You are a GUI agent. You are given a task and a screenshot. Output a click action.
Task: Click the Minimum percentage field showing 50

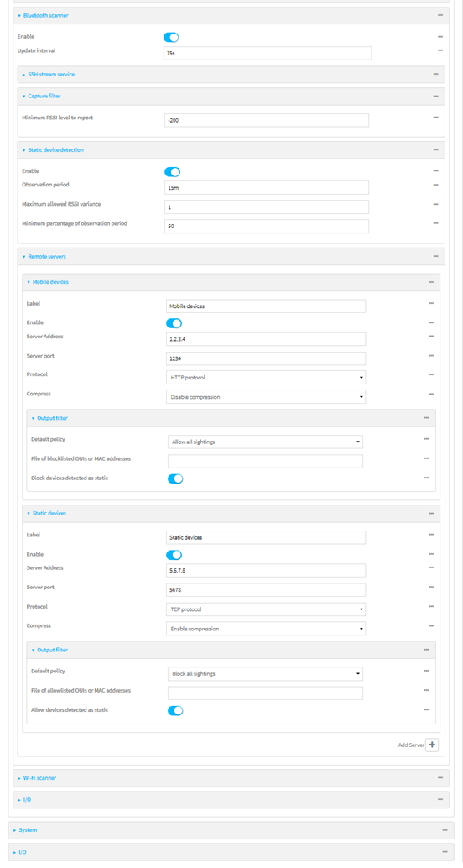click(x=267, y=226)
